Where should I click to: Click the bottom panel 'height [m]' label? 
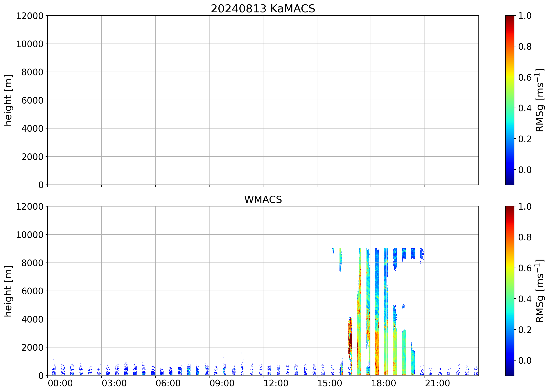click(8, 291)
